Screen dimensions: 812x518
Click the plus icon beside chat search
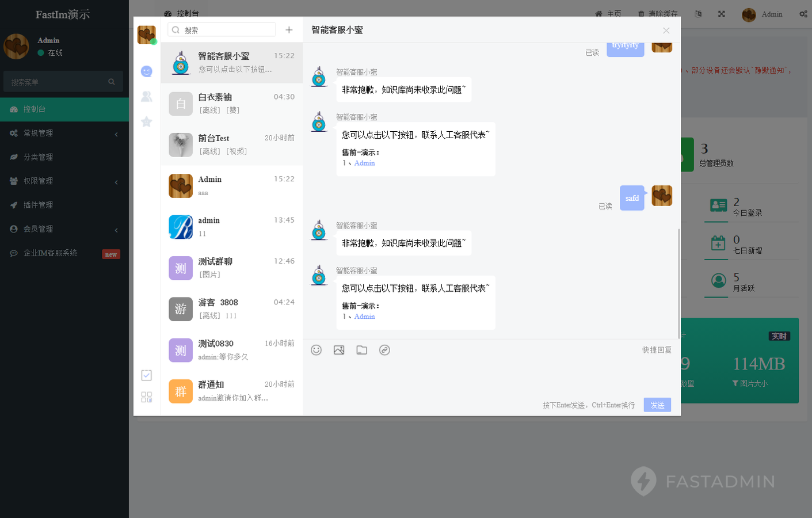[x=289, y=30]
